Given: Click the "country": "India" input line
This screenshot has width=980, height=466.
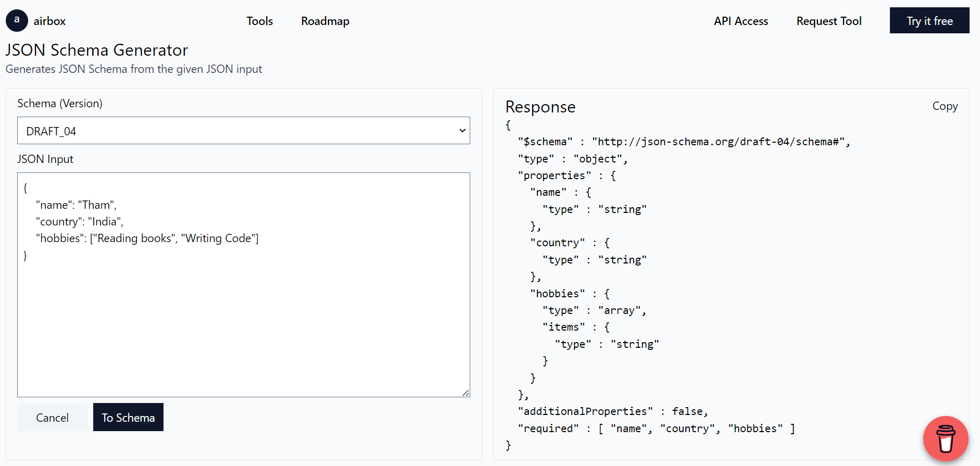Looking at the screenshot, I should point(80,222).
